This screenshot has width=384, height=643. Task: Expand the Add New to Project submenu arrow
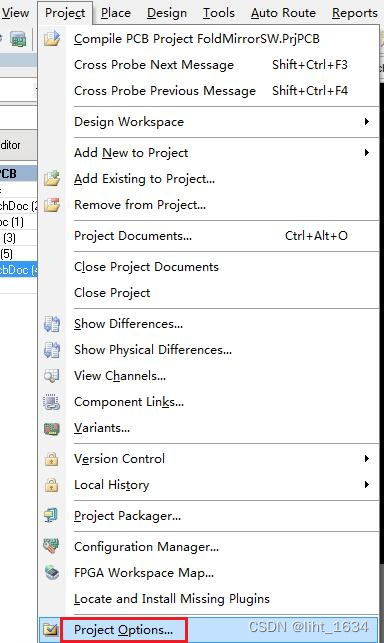(367, 153)
